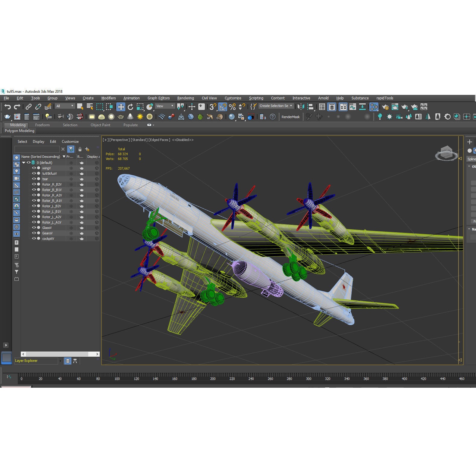Viewport: 476px width, 476px height.
Task: Open the View reference coordinate dropdown
Action: (x=165, y=106)
